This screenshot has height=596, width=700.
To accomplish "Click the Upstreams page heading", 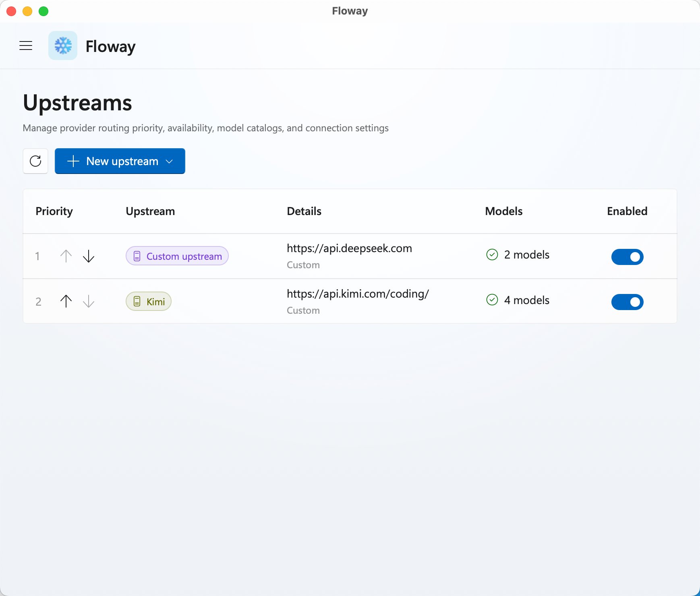I will (x=77, y=103).
